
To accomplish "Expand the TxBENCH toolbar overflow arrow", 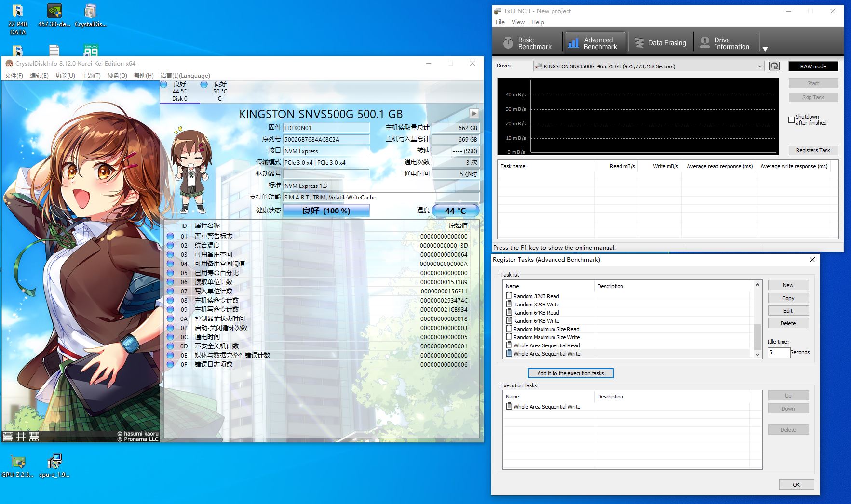I will pyautogui.click(x=765, y=49).
